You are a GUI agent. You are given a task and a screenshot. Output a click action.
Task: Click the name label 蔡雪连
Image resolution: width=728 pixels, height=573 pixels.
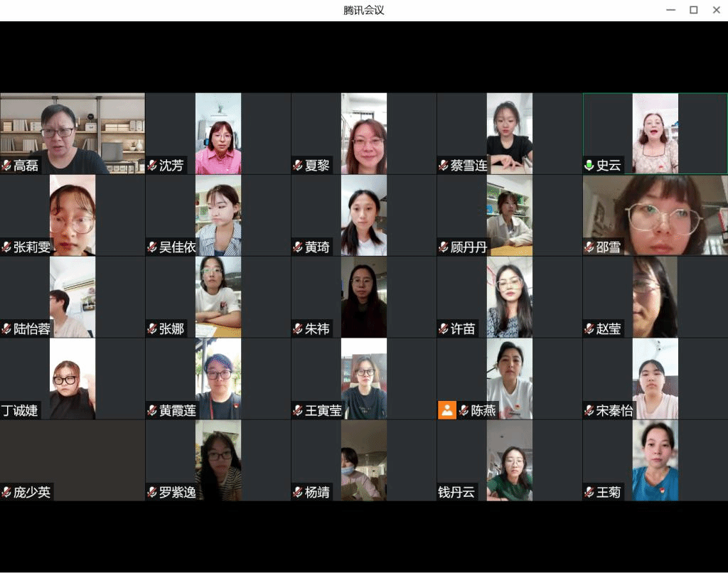(x=469, y=166)
